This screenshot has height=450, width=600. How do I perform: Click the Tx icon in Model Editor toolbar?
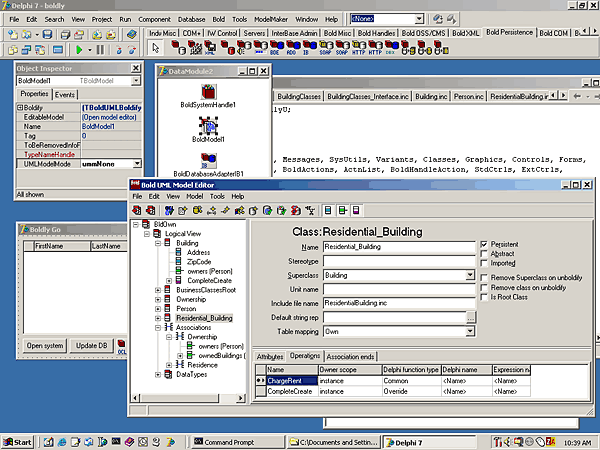[310, 210]
